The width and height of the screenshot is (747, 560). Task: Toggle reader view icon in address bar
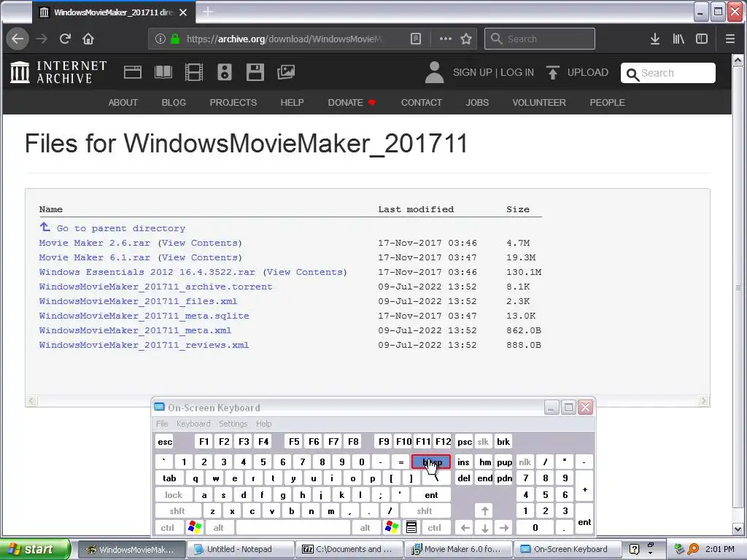click(415, 39)
